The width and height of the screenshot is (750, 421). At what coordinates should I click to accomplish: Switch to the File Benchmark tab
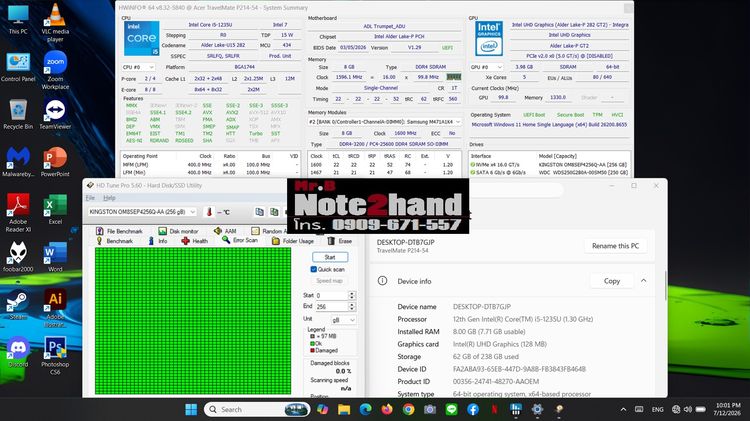tap(119, 231)
